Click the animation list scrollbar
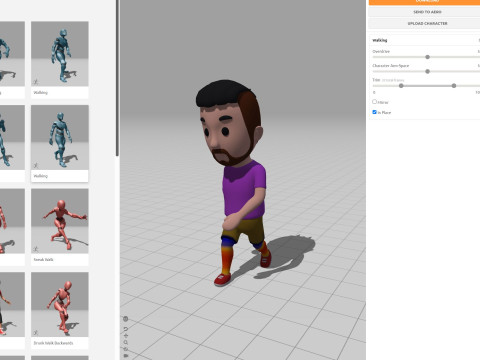 (x=117, y=78)
